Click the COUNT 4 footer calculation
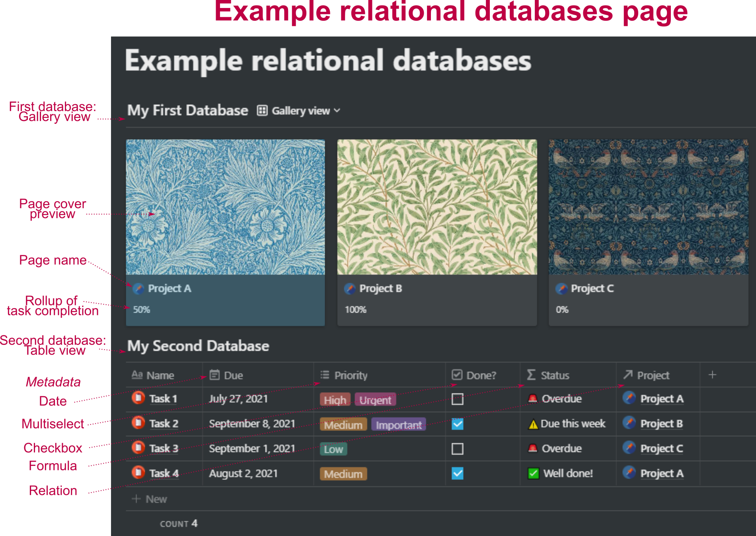This screenshot has height=536, width=756. [x=179, y=524]
